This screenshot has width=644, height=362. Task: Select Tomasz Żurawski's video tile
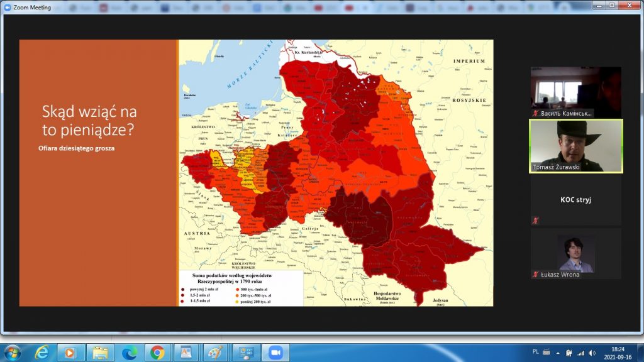point(576,146)
